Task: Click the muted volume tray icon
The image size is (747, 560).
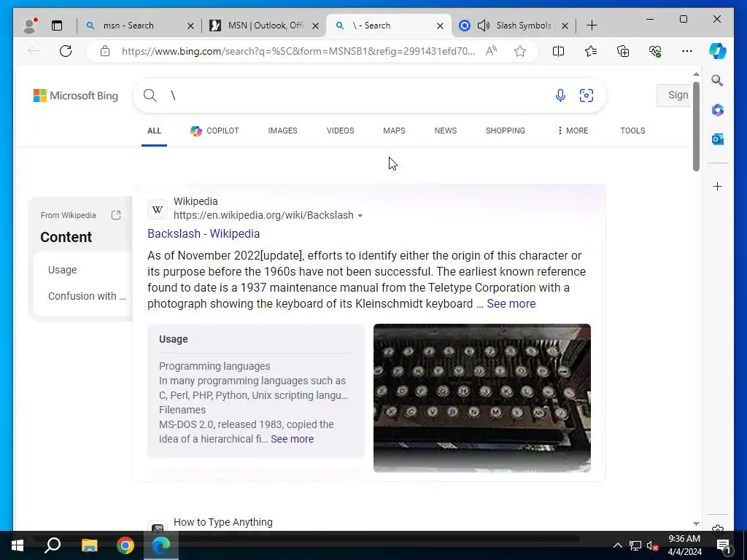Action: point(652,545)
